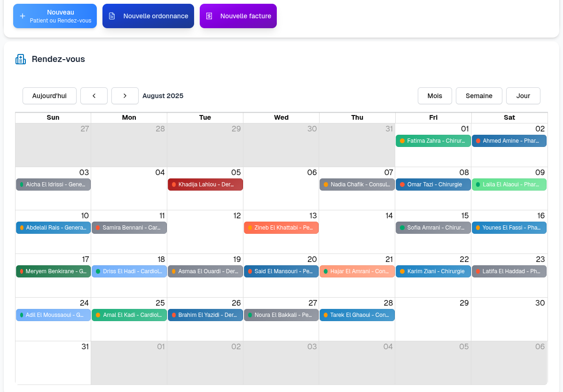Click the dollar icon on Nouvelle facture
Image resolution: width=563 pixels, height=392 pixels.
209,15
